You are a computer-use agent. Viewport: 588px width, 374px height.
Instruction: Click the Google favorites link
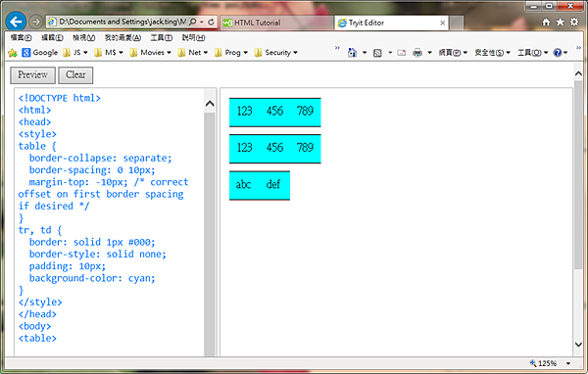40,53
